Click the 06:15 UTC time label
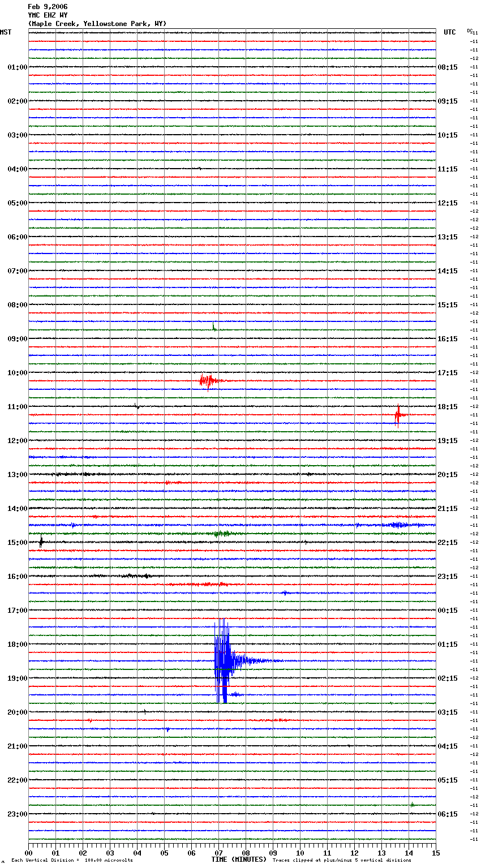The width and height of the screenshot is (481, 868). [448, 814]
